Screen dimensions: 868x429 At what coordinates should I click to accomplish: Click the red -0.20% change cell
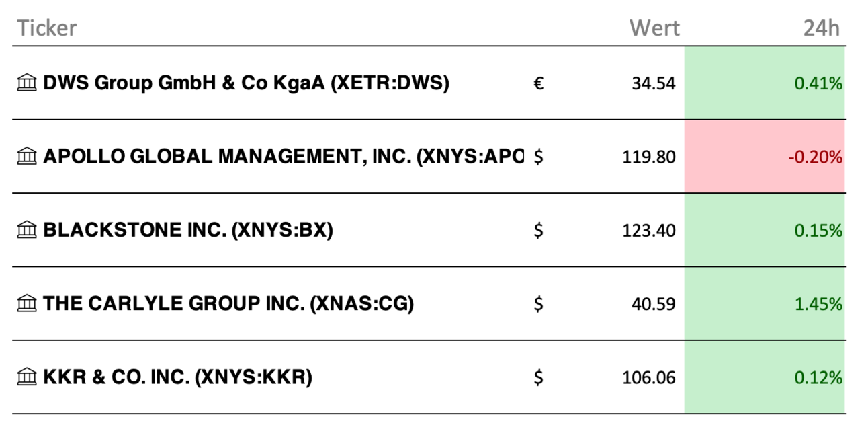pyautogui.click(x=765, y=157)
